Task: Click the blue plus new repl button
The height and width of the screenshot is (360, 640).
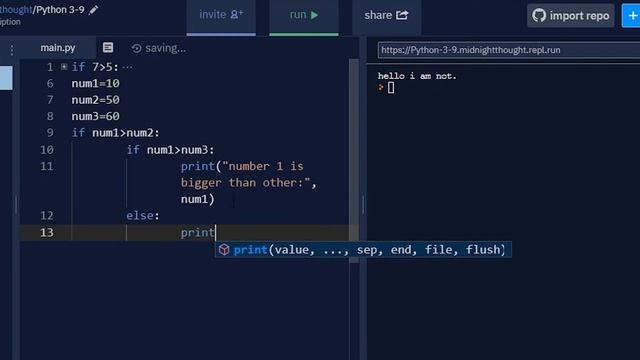Action: tap(631, 16)
